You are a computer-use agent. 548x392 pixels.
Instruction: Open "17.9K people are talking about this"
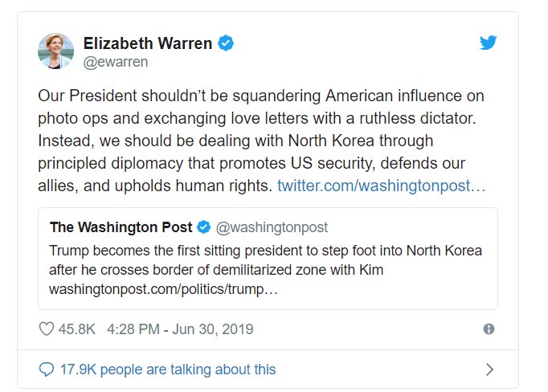coord(168,370)
